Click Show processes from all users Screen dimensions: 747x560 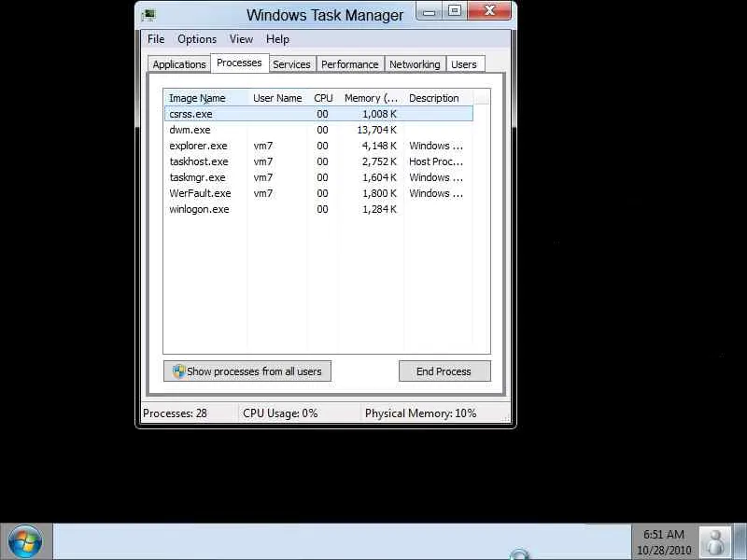(247, 371)
